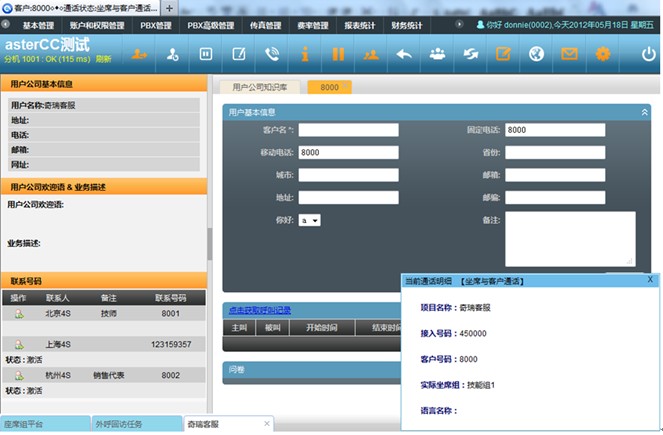Click the globe icon in toolbar
This screenshot has width=663, height=435.
536,54
